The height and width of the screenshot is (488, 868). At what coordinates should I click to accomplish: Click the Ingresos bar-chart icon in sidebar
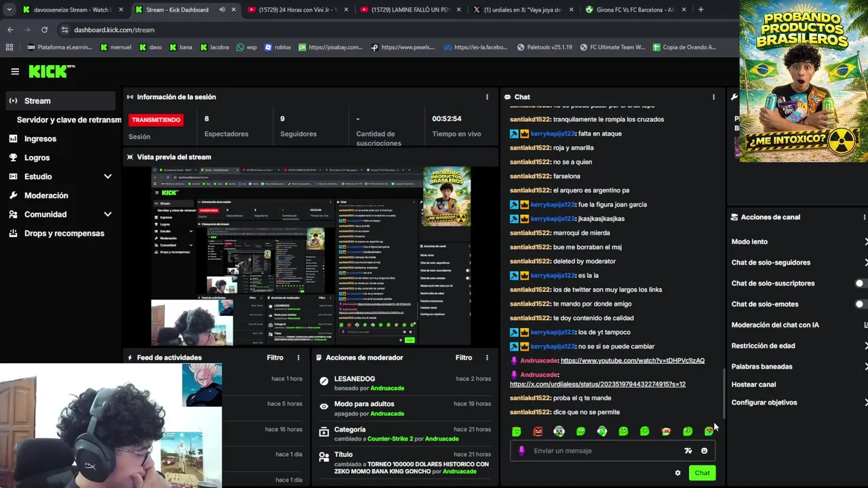tap(13, 138)
